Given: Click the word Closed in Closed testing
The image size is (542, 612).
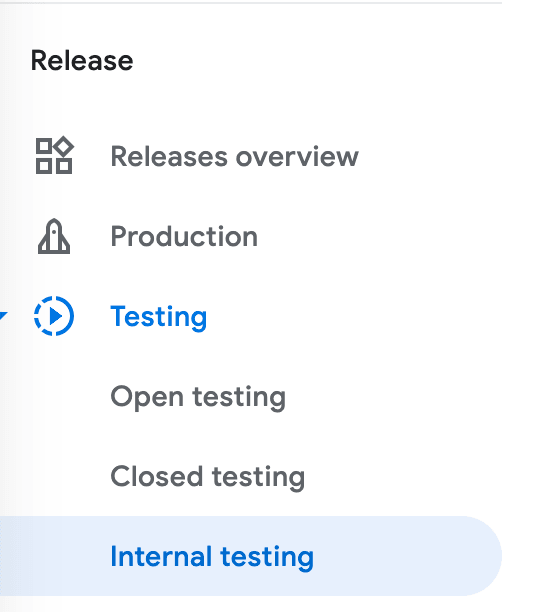Looking at the screenshot, I should pyautogui.click(x=157, y=477).
